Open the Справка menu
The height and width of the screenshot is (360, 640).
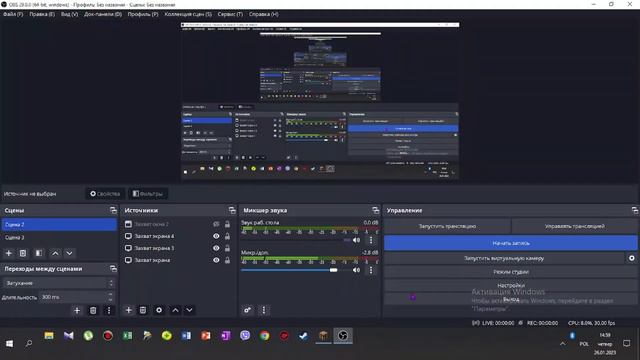click(263, 14)
